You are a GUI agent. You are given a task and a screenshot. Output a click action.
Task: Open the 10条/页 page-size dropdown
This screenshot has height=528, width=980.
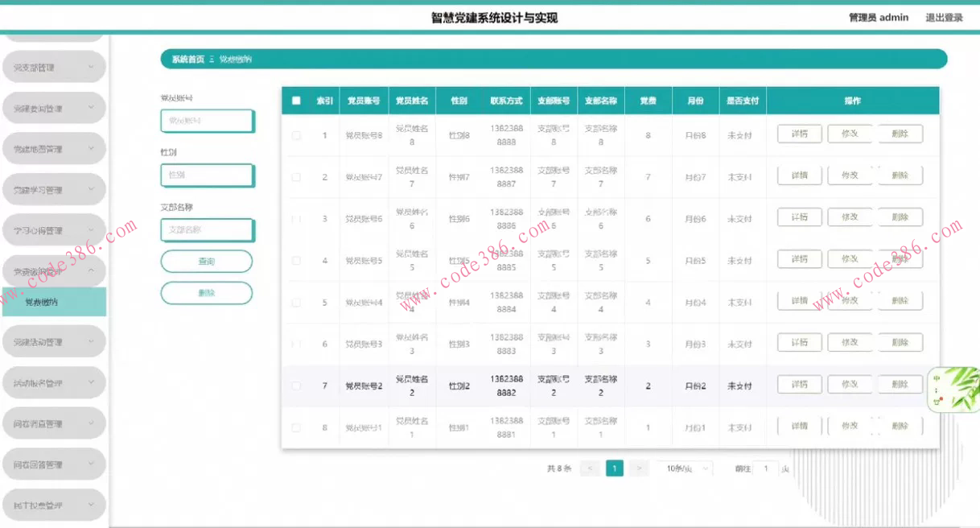pos(683,468)
